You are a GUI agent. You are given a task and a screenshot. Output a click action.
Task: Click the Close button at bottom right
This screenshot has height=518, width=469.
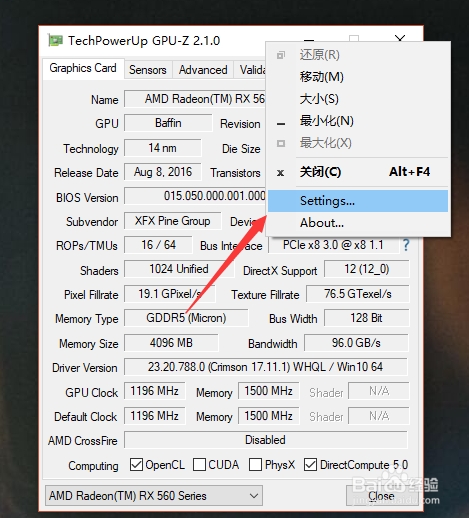(381, 496)
